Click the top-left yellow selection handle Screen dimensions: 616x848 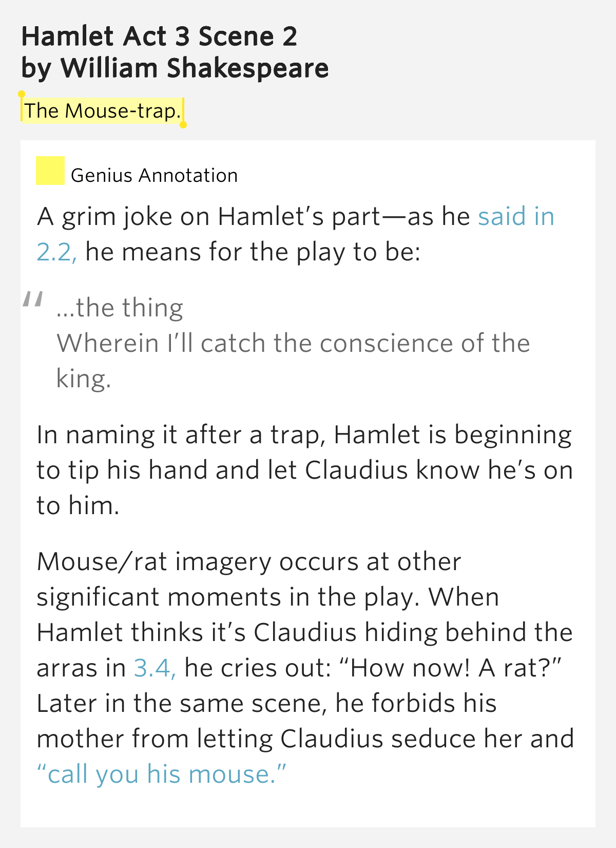click(x=22, y=94)
